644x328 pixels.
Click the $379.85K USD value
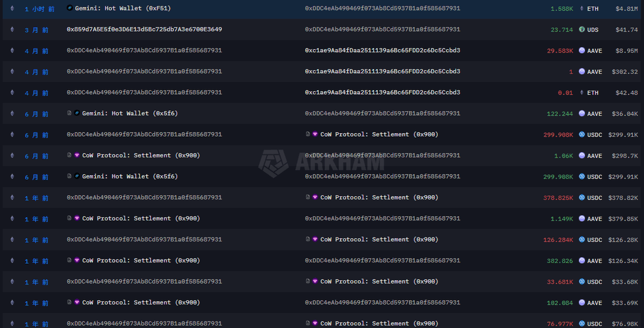click(624, 219)
